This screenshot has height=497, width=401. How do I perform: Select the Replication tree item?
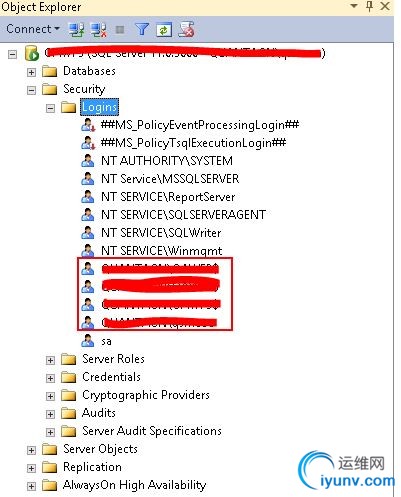click(x=92, y=467)
